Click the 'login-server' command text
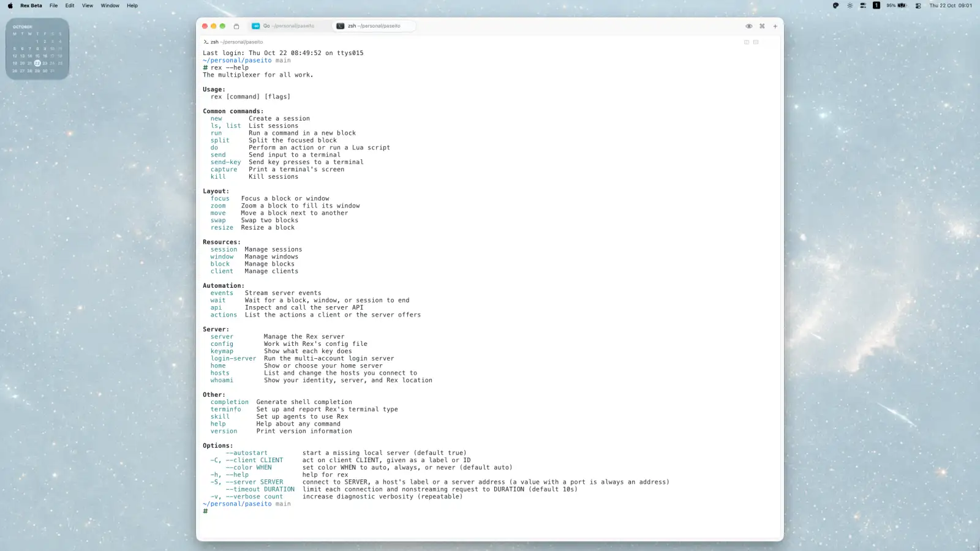Screen dimensions: 980x551 pos(233,359)
